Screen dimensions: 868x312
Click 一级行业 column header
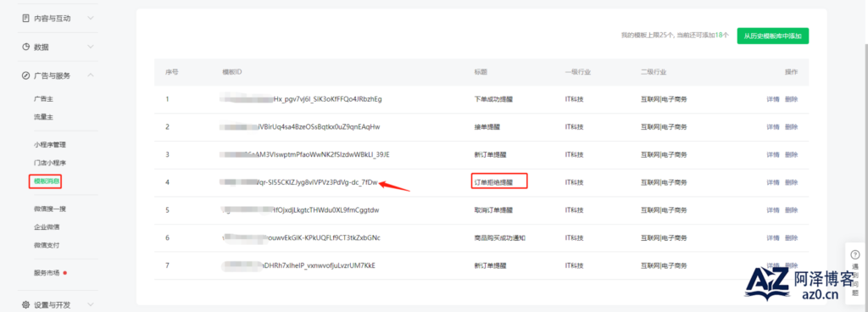577,72
